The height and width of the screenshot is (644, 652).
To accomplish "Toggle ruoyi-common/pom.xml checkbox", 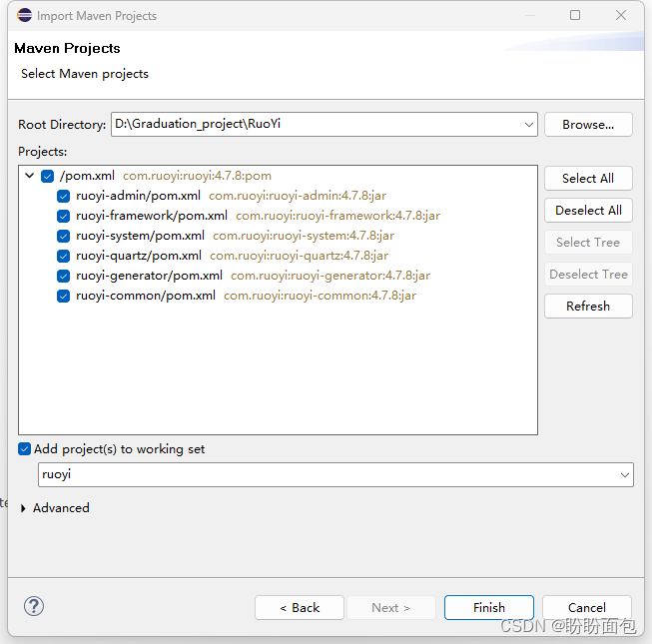I will pos(63,296).
